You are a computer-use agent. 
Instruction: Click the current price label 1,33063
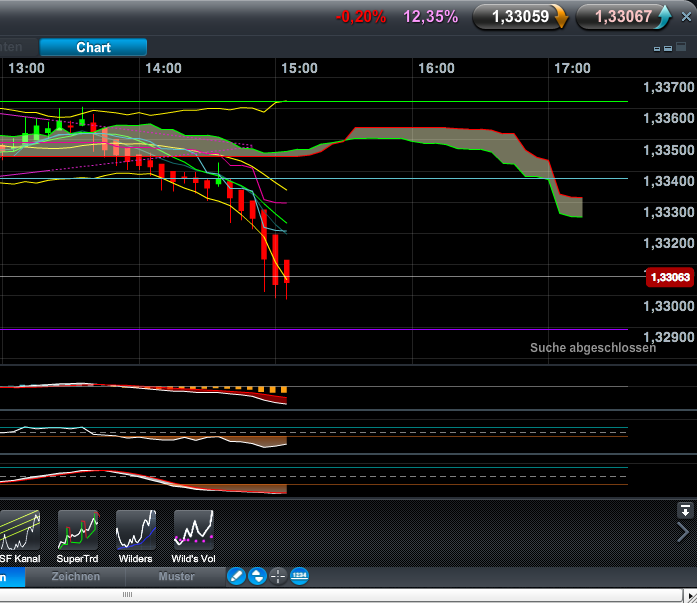670,277
